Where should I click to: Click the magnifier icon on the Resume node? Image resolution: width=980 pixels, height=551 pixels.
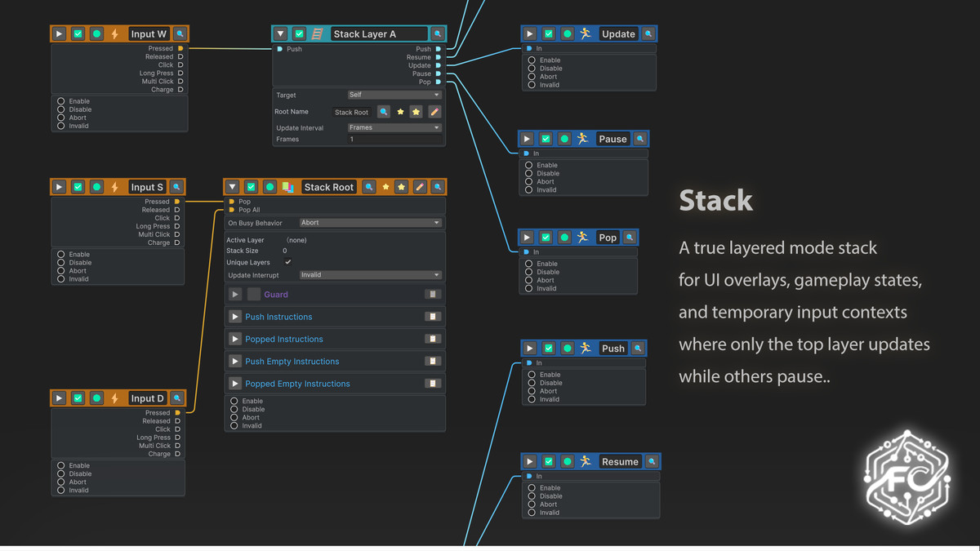point(652,462)
